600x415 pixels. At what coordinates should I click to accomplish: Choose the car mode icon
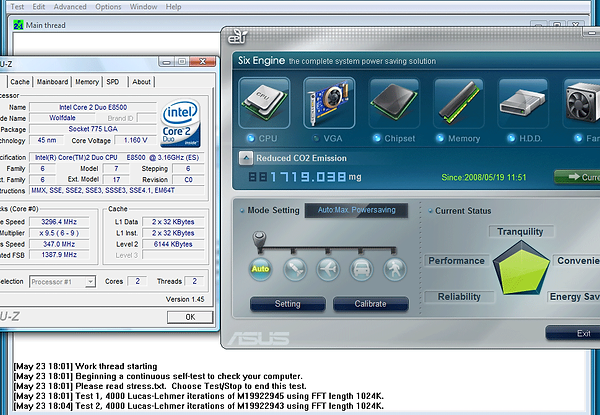click(x=361, y=269)
